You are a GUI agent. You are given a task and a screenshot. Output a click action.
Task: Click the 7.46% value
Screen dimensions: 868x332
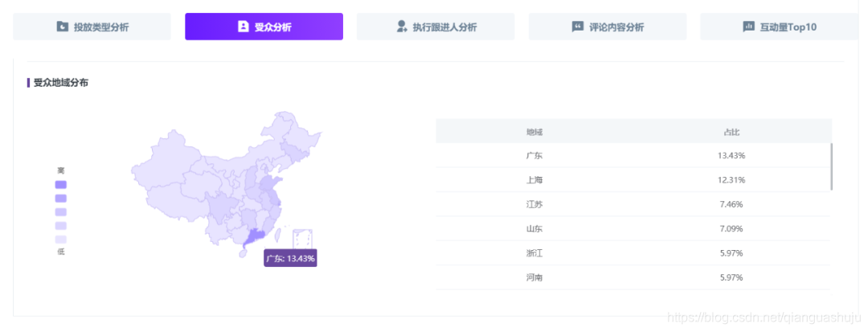click(x=731, y=204)
